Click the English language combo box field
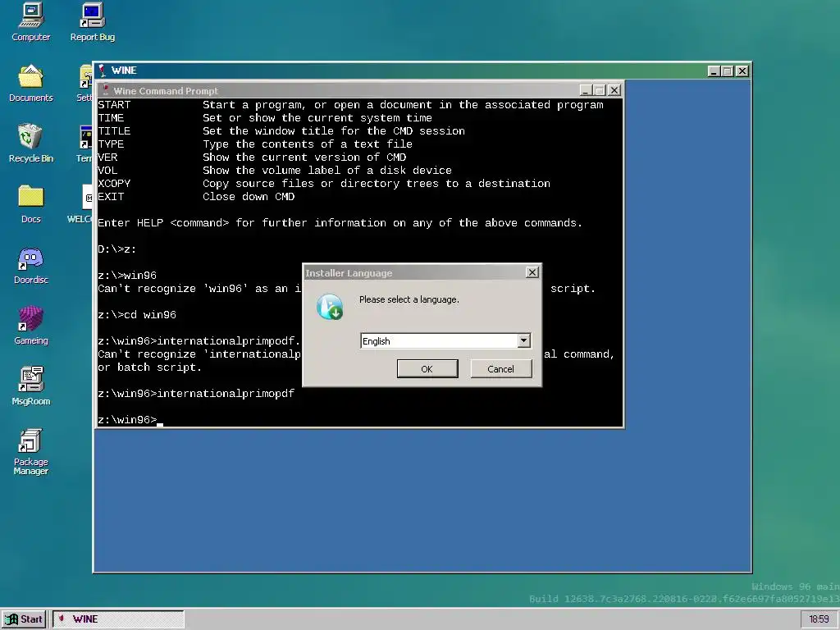The height and width of the screenshot is (630, 840). [x=445, y=340]
